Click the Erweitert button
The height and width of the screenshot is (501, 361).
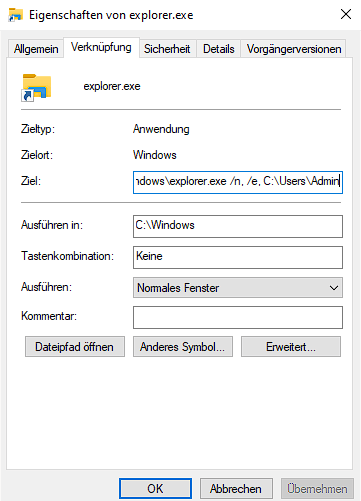(291, 347)
